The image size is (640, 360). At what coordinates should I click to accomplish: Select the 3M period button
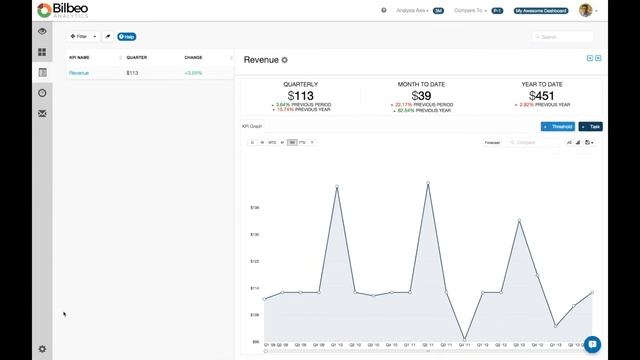tap(292, 142)
